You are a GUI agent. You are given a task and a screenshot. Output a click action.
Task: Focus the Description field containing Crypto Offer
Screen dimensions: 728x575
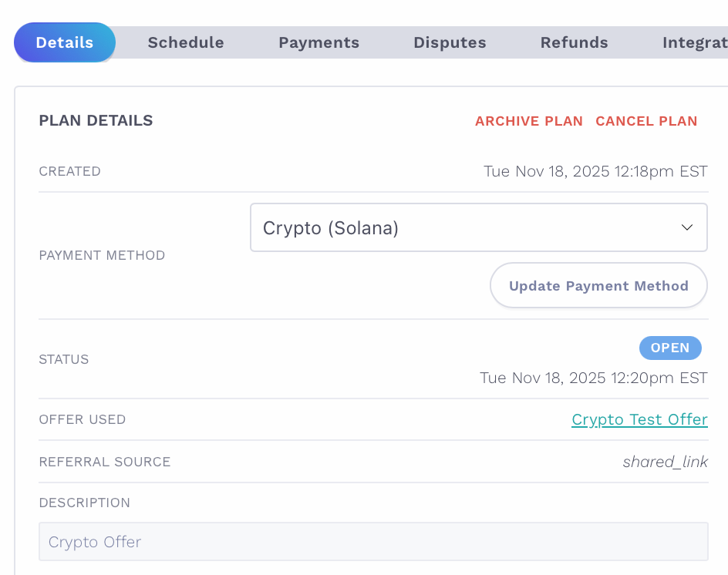373,542
